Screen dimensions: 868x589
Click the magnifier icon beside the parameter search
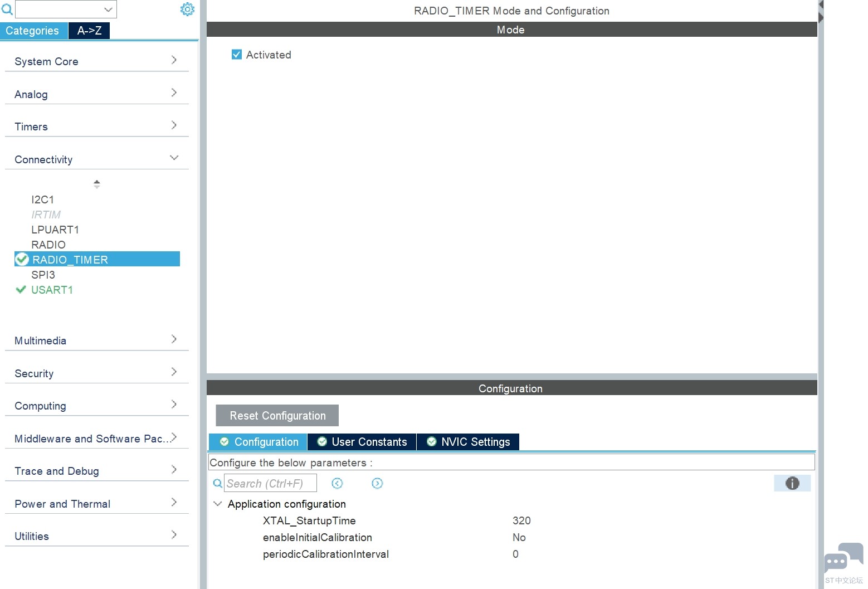pos(218,483)
